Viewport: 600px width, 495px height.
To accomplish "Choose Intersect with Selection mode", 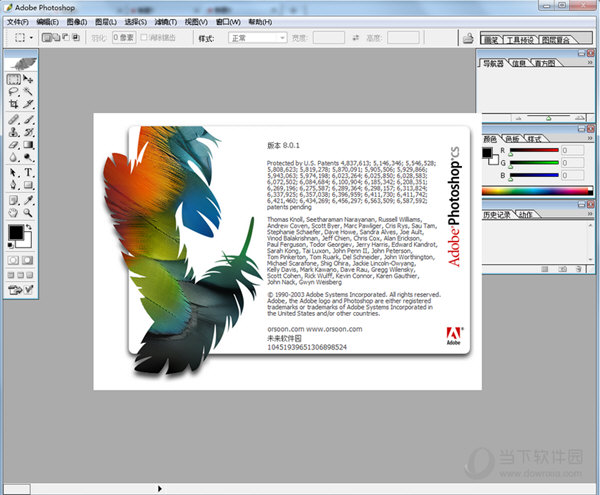I will (76, 37).
